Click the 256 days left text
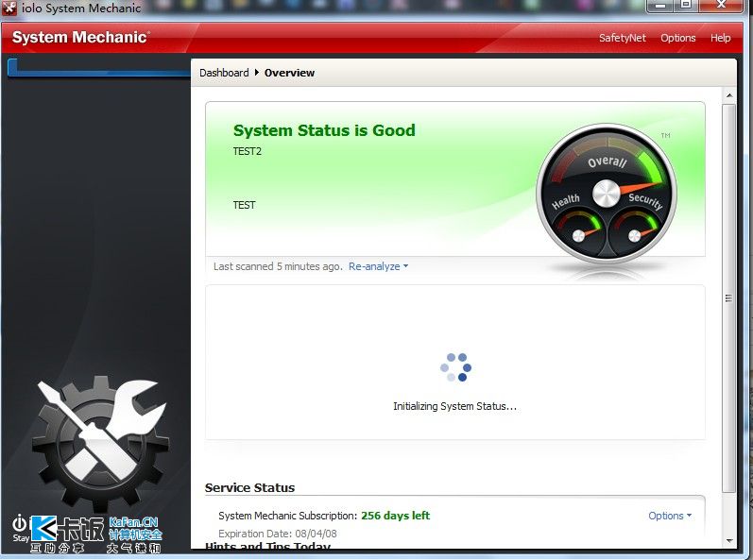The height and width of the screenshot is (560, 753). pyautogui.click(x=395, y=516)
